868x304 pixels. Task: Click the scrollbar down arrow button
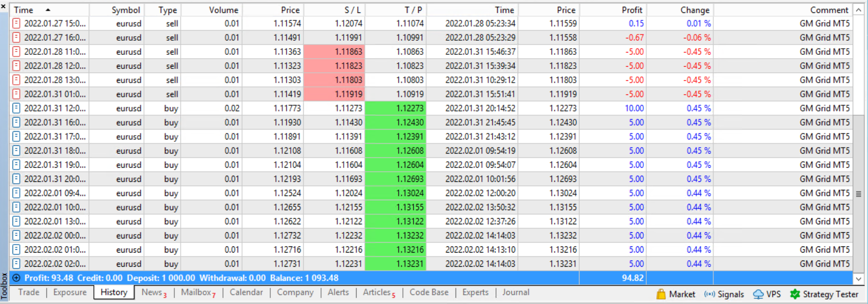click(x=858, y=278)
